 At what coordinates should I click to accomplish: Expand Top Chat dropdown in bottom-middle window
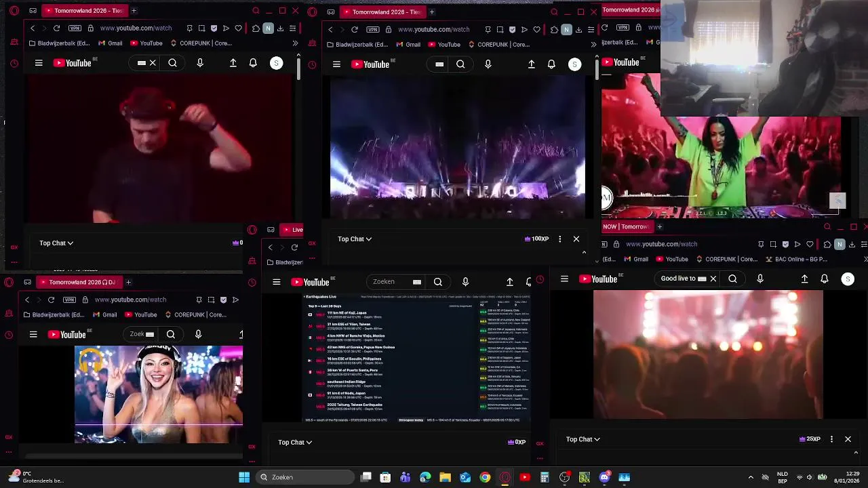click(x=295, y=442)
